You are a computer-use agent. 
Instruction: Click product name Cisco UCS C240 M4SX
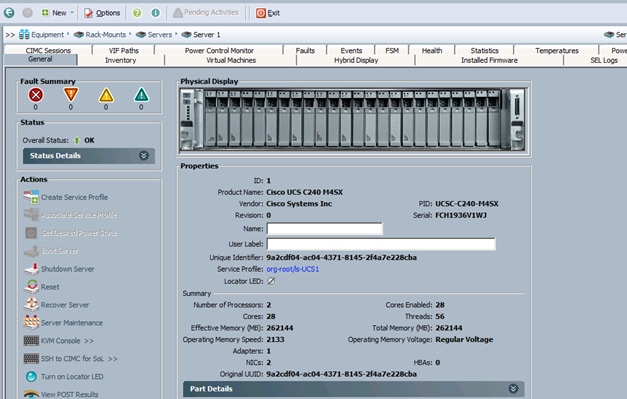304,192
